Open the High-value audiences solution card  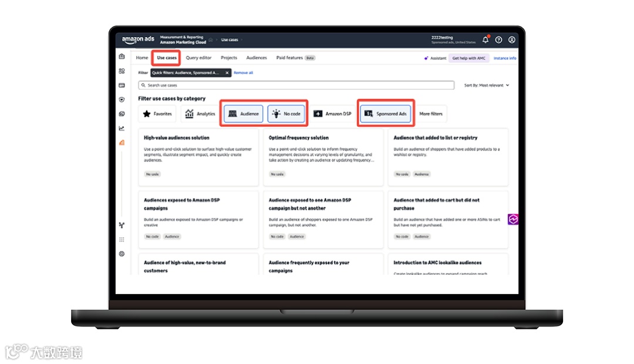coord(198,157)
